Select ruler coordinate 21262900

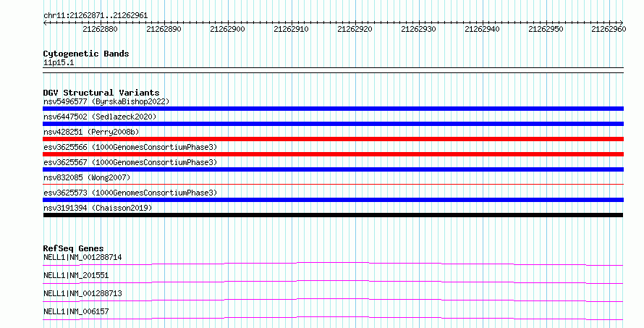tap(227, 29)
